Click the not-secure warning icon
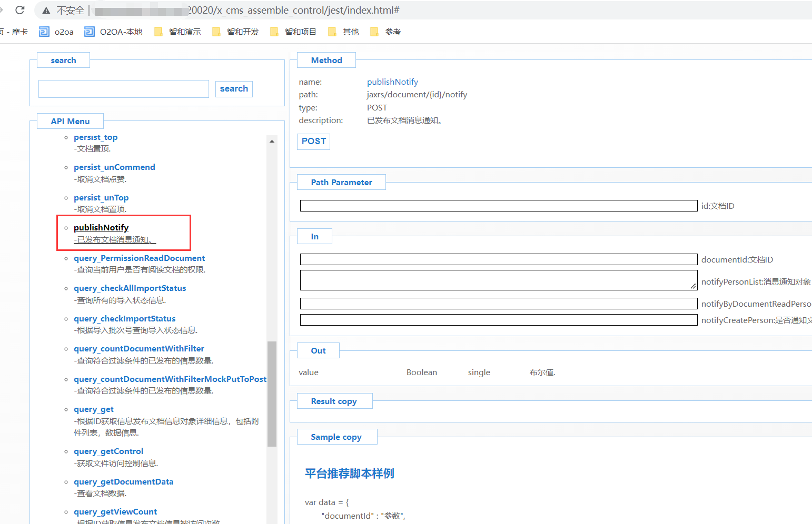The image size is (812, 524). [46, 11]
